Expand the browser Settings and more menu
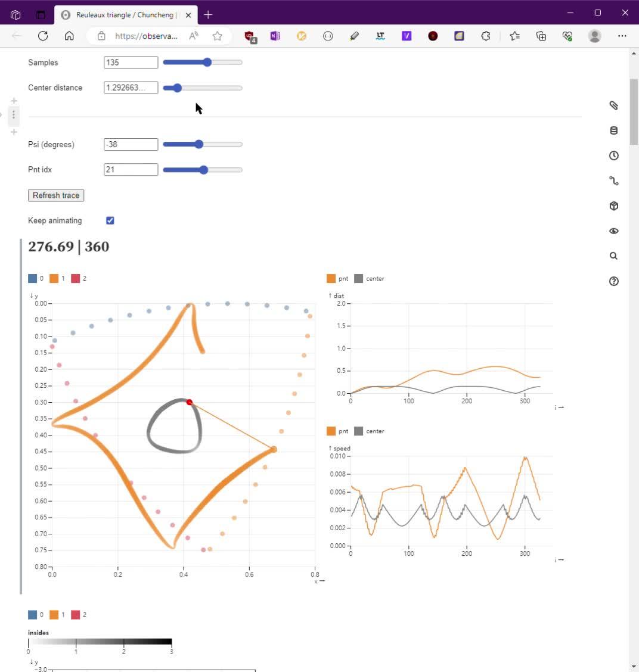The width and height of the screenshot is (639, 672). (x=622, y=36)
